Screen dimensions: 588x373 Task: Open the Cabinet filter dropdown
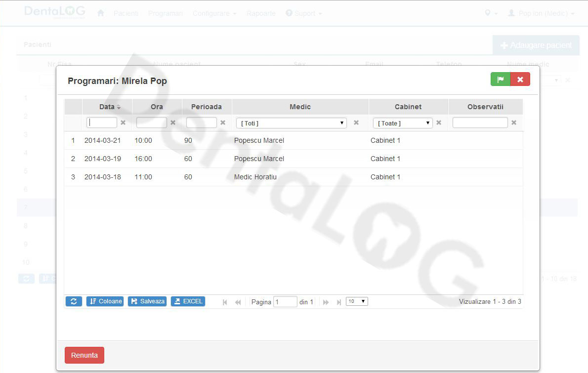403,123
